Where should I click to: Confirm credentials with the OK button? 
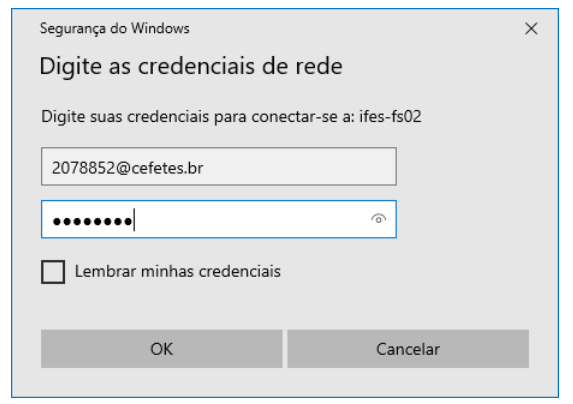(162, 349)
